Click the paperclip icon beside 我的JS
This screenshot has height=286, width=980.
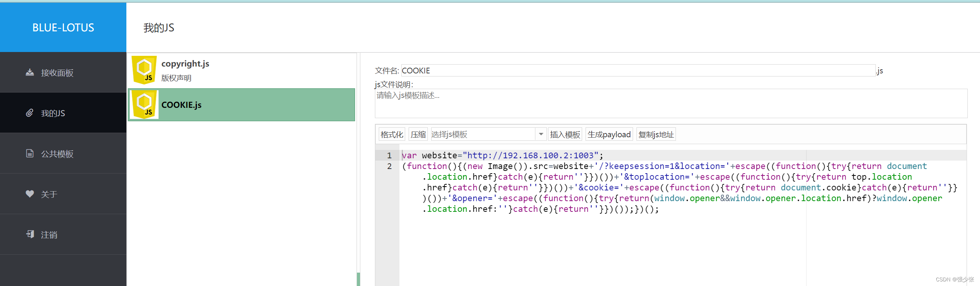pos(29,113)
